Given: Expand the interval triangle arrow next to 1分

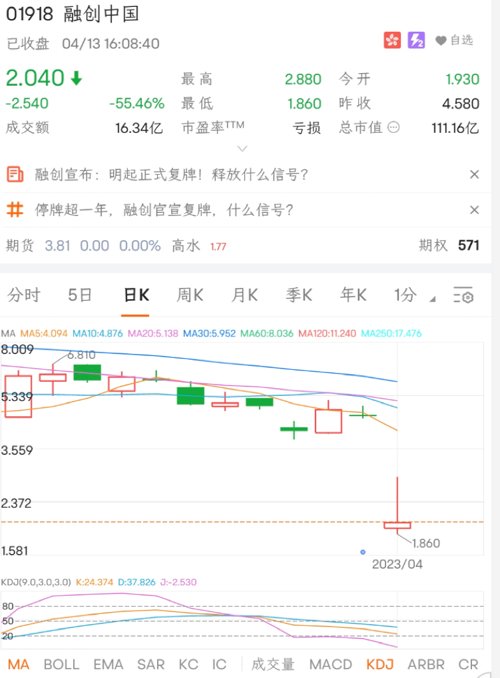Looking at the screenshot, I should [x=432, y=299].
